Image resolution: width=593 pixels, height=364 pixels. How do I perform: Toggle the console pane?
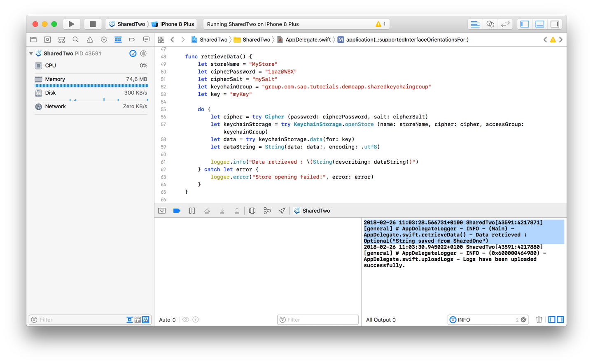560,320
